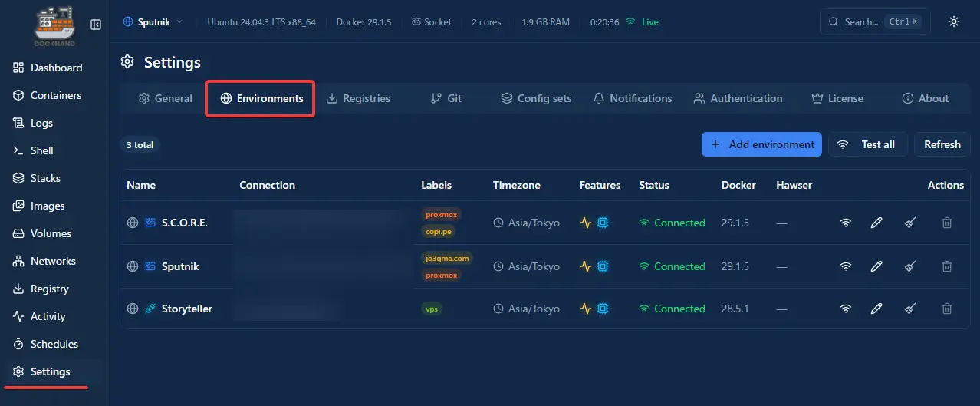Open the Git settings tab

(446, 98)
